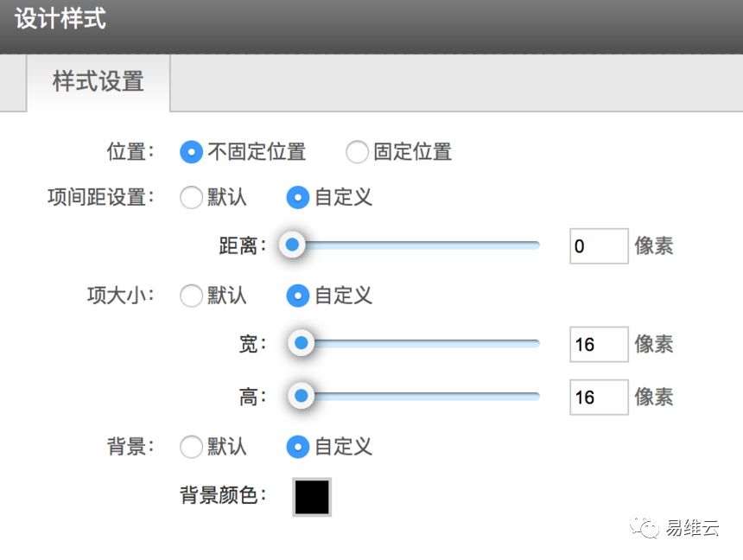Click the 高 slider handle
The height and width of the screenshot is (560, 743).
tap(301, 396)
